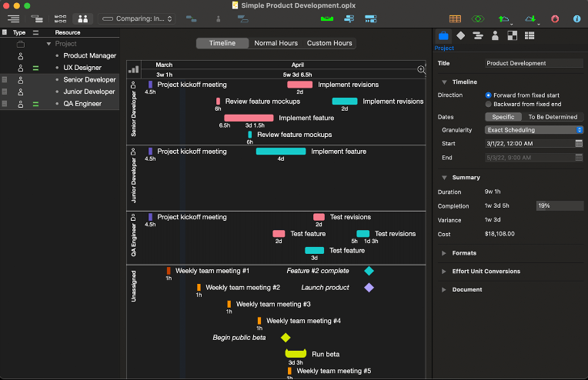Image resolution: width=588 pixels, height=380 pixels.
Task: Expand the Effort Unit Conversions section
Action: [445, 272]
